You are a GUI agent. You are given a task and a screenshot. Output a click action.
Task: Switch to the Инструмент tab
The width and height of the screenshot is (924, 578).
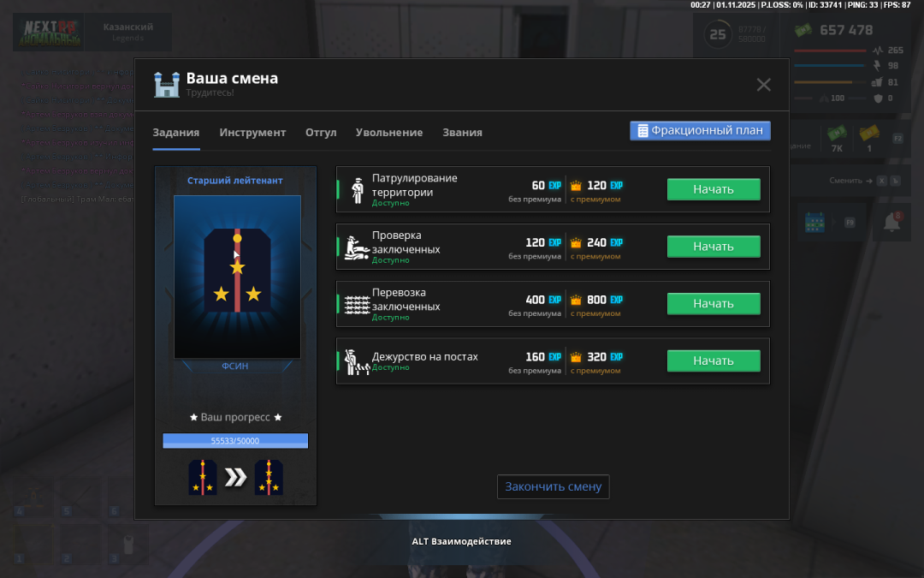click(x=252, y=133)
